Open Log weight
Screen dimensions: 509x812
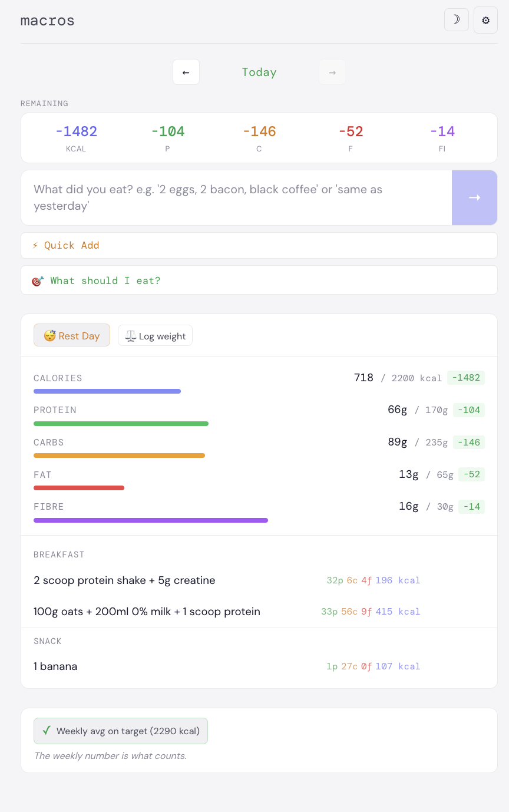click(155, 335)
